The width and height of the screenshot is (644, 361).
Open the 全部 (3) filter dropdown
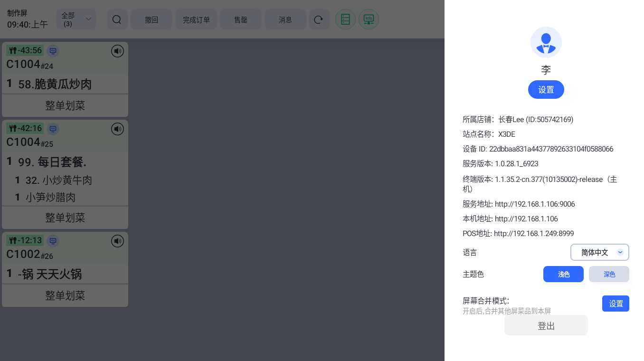click(x=76, y=19)
